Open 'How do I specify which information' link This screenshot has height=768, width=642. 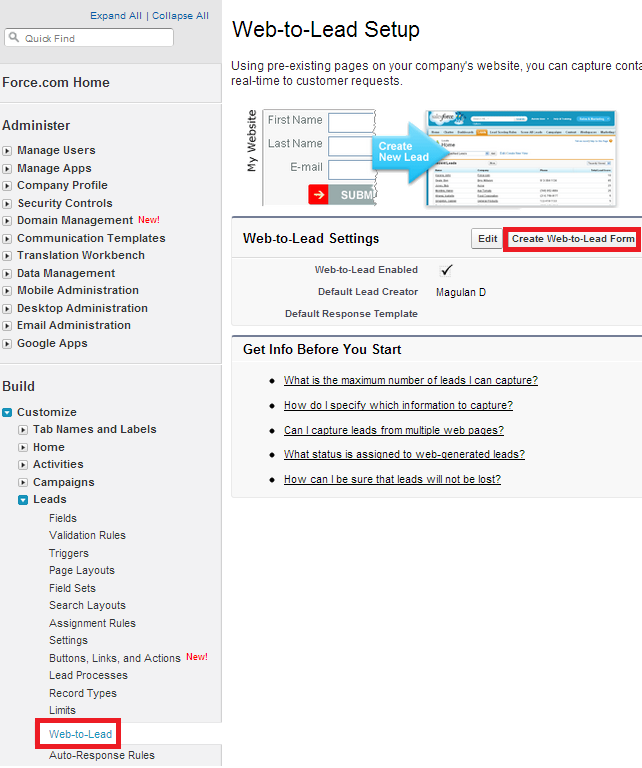(398, 405)
